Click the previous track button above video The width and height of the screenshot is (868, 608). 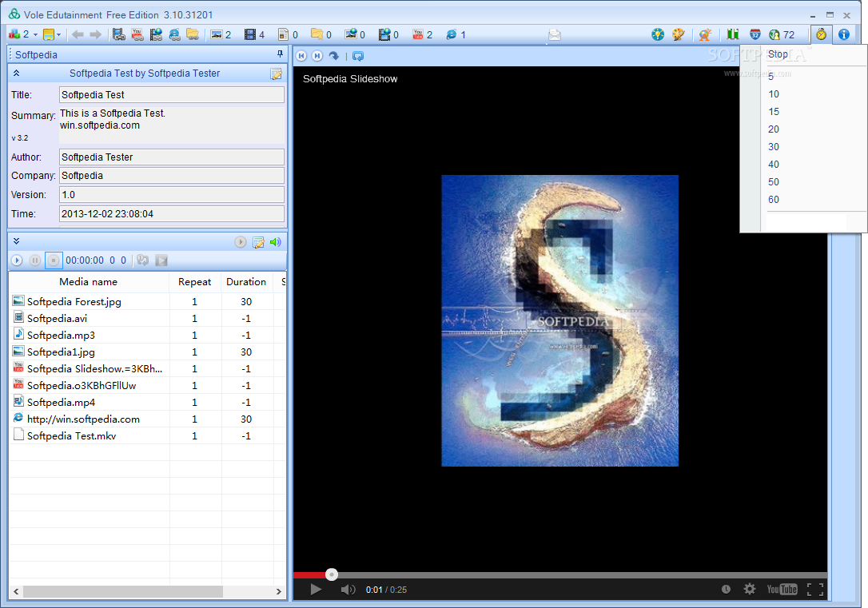pyautogui.click(x=301, y=56)
